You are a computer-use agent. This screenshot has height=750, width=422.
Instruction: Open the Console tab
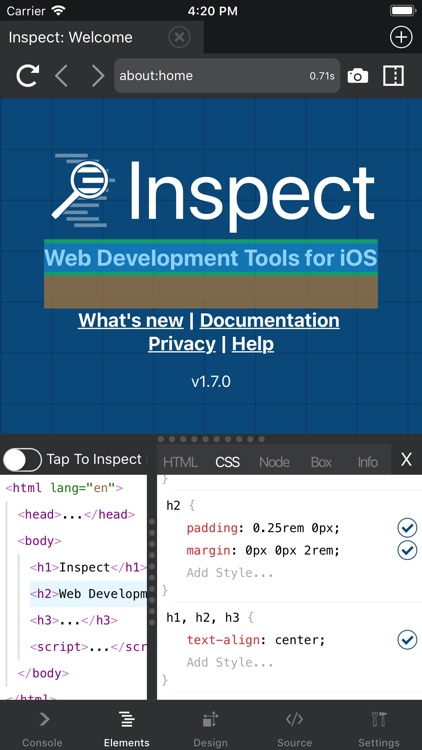point(43,728)
